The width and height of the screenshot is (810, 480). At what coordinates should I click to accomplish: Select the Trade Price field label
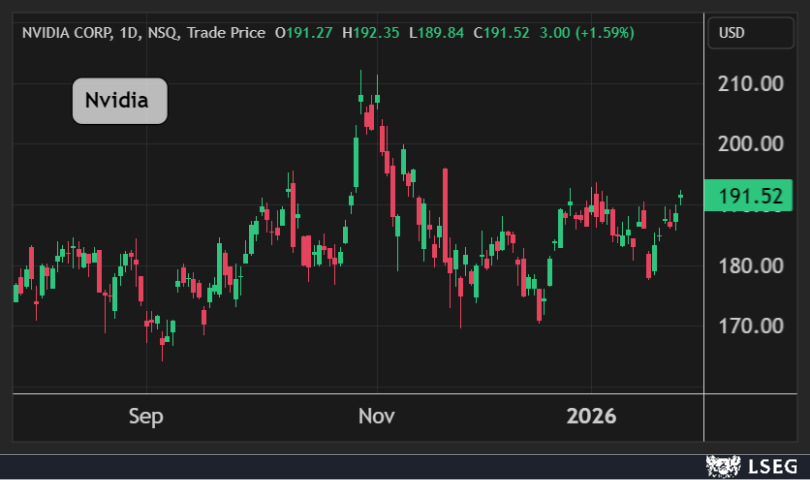228,33
